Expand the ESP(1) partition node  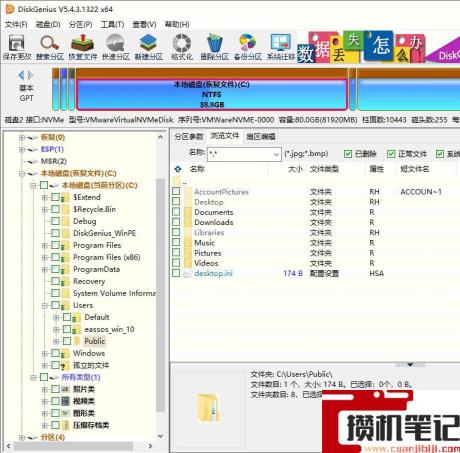[22, 149]
